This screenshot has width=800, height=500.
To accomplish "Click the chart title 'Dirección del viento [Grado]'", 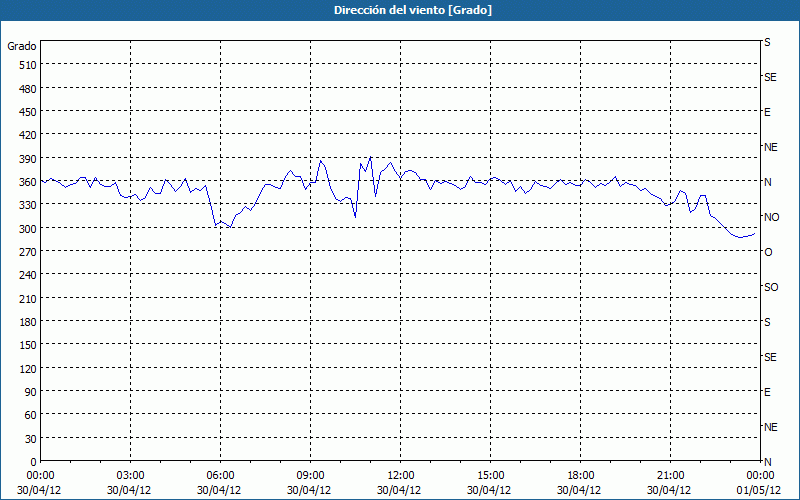I will pos(413,10).
